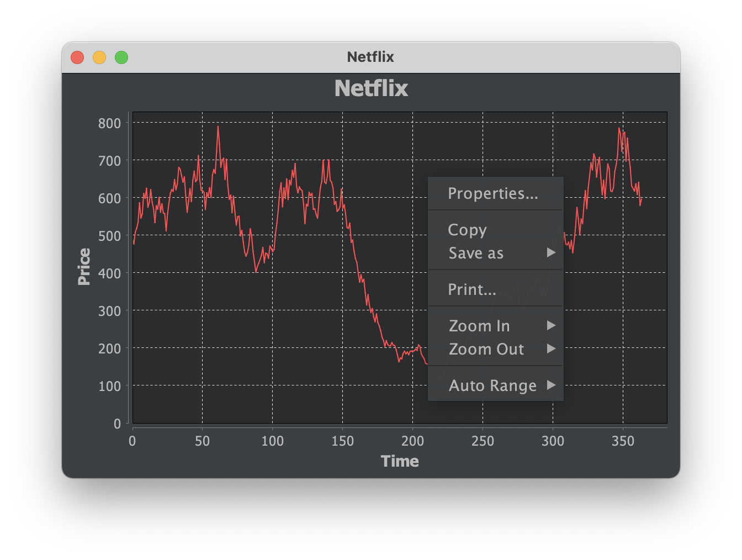Expand the Zoom In submenu
742x560 pixels.
479,326
